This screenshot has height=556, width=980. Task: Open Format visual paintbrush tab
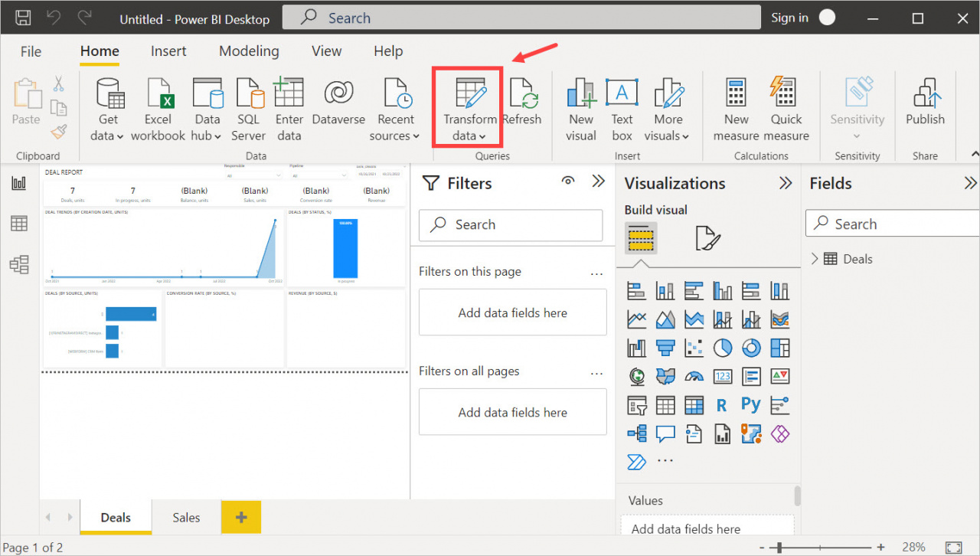707,238
